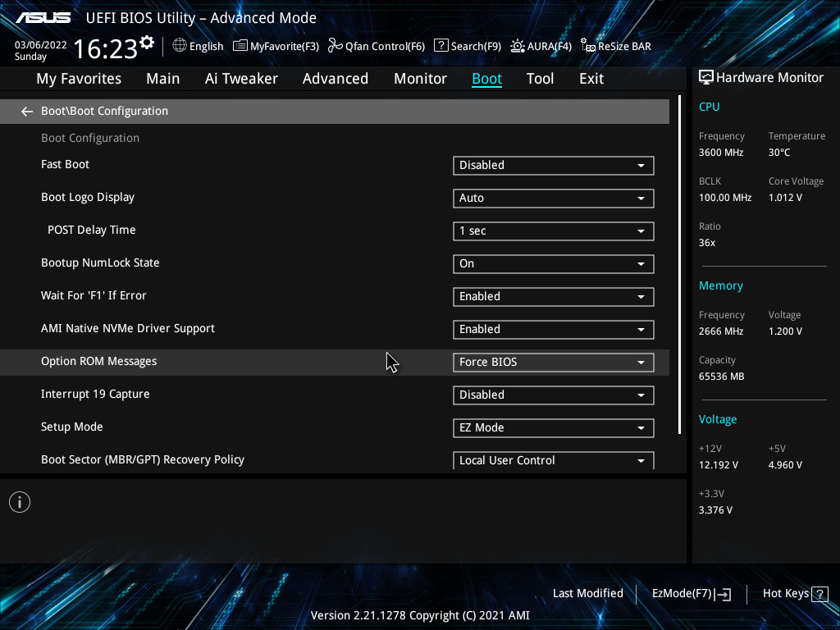Screen dimensions: 840x630
Task: Open AURA(F4) lighting settings
Action: tap(541, 46)
